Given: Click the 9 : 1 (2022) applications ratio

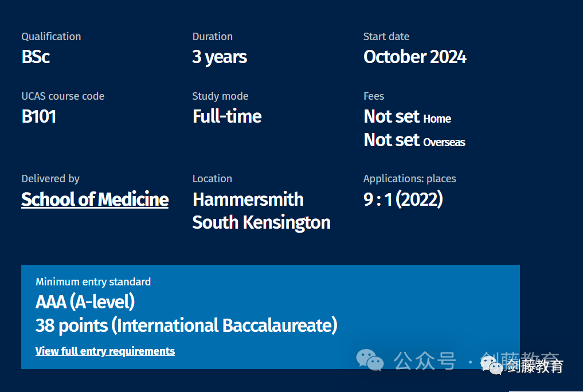Looking at the screenshot, I should 403,199.
